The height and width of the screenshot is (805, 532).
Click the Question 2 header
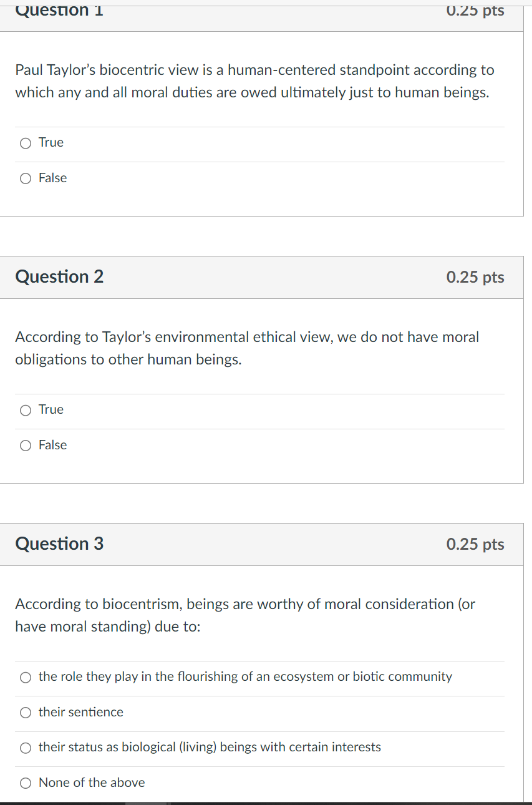[59, 276]
